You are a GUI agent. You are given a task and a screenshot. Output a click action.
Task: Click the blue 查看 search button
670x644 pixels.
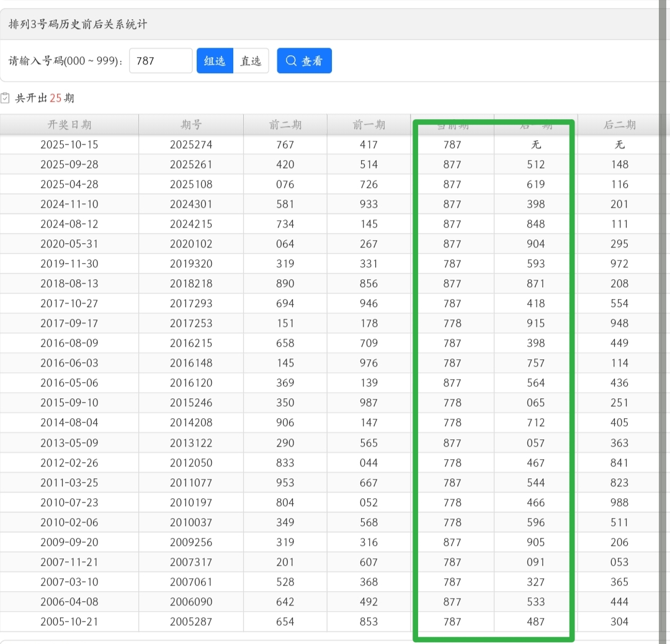click(x=304, y=61)
